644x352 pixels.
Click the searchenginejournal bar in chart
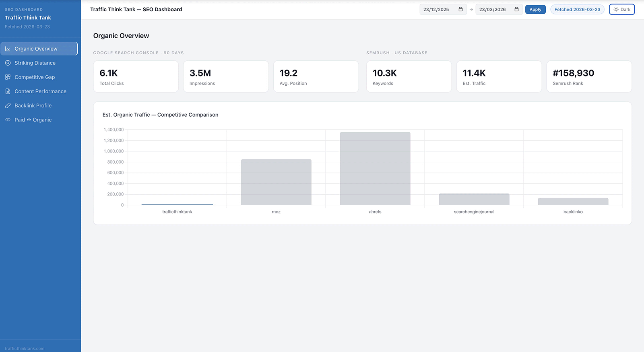click(474, 199)
